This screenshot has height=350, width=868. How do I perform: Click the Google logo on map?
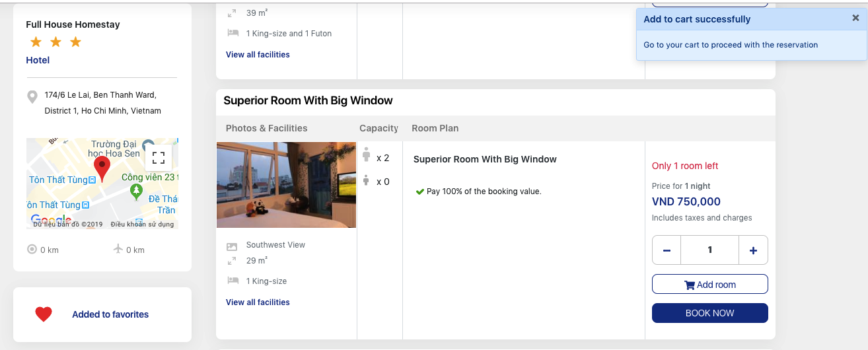coord(50,220)
